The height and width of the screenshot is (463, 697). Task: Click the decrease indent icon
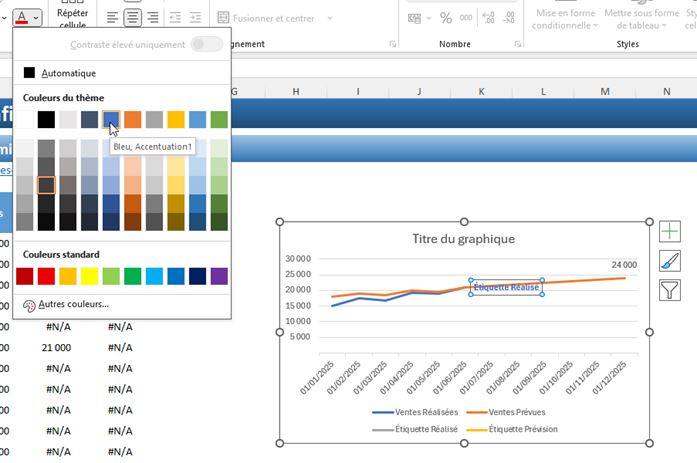pyautogui.click(x=175, y=18)
